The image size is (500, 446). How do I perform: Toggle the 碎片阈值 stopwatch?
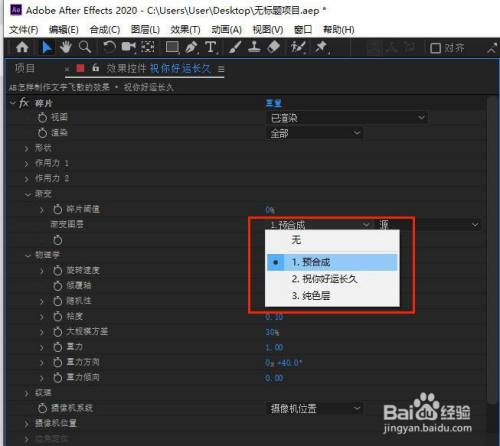(x=58, y=209)
